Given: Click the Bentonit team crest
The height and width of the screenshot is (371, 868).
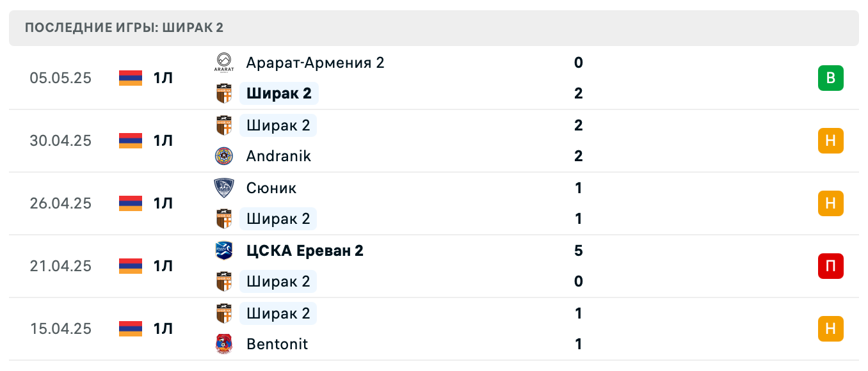Looking at the screenshot, I should coord(223,344).
